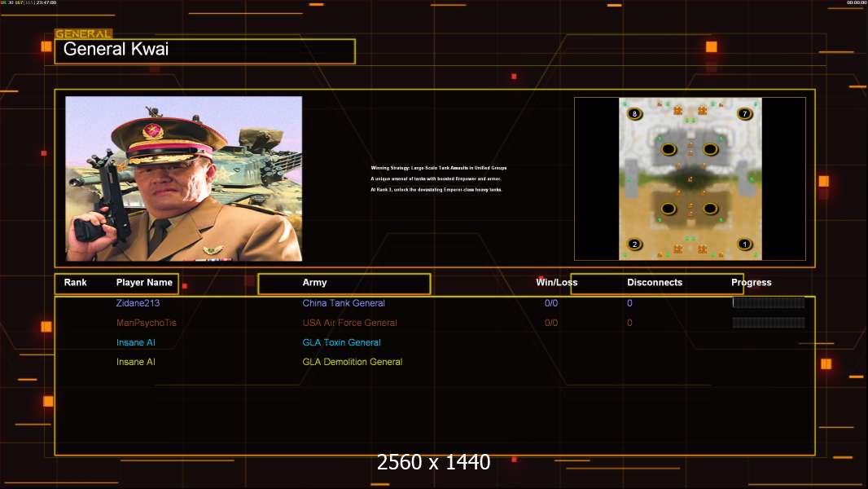Click start position 7 on the minimap
The width and height of the screenshot is (868, 489).
tap(744, 114)
